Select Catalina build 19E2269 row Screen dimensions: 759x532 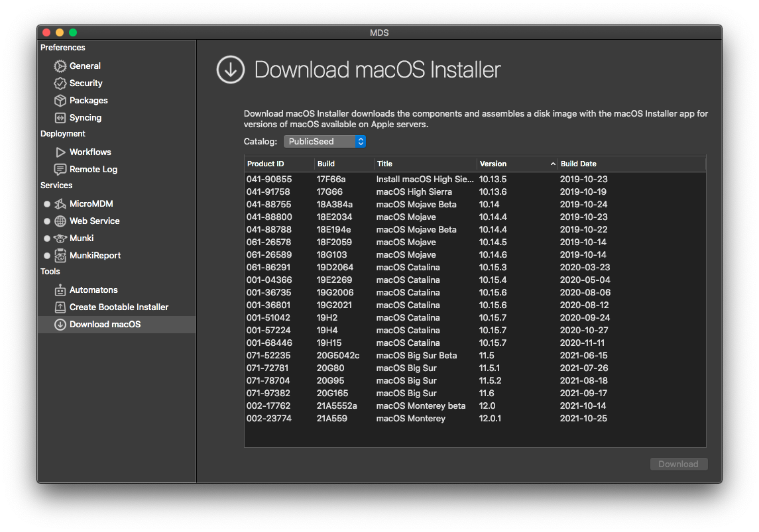[x=475, y=280]
